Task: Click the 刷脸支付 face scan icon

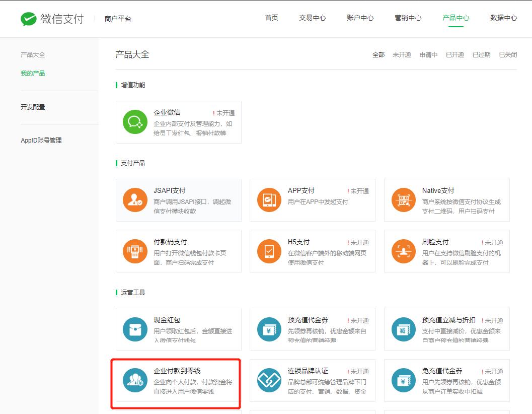Action: [404, 251]
